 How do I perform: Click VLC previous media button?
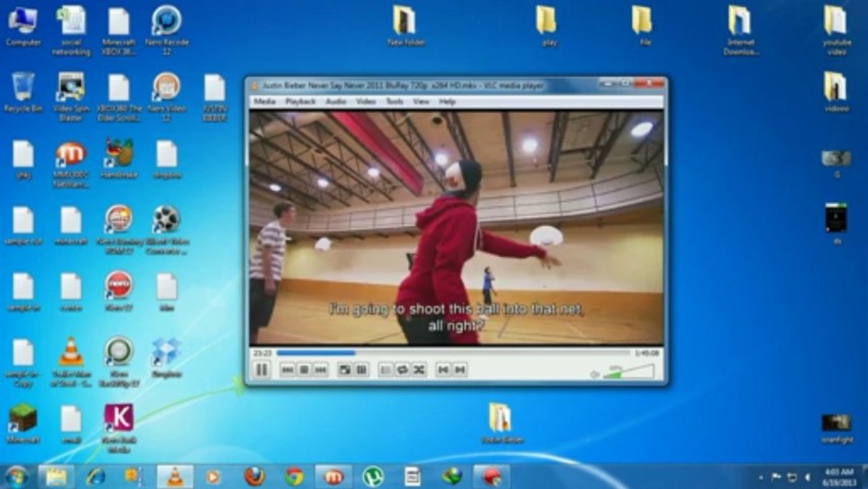pyautogui.click(x=288, y=370)
